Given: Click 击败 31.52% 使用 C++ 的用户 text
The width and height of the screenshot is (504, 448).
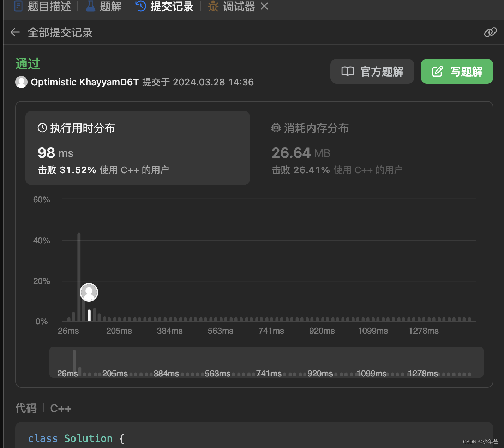Looking at the screenshot, I should [103, 170].
